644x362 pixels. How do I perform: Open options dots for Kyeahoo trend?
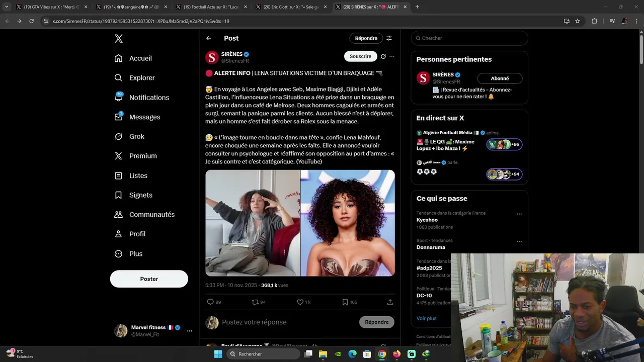(519, 214)
